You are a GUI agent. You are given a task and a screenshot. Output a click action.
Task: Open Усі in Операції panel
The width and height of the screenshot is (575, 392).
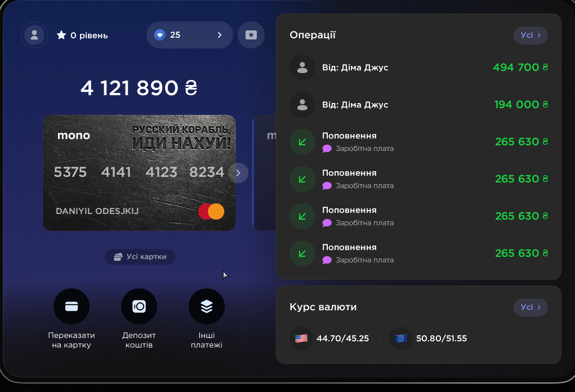pyautogui.click(x=531, y=35)
